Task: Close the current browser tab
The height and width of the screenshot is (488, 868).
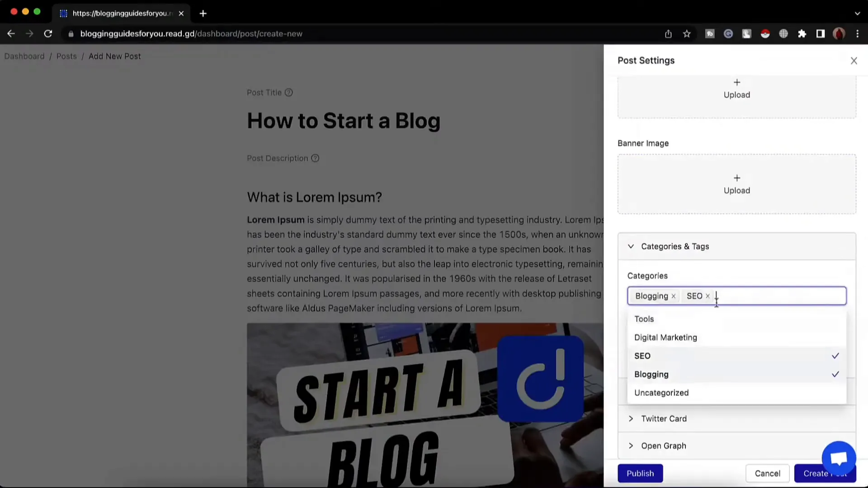Action: tap(181, 14)
